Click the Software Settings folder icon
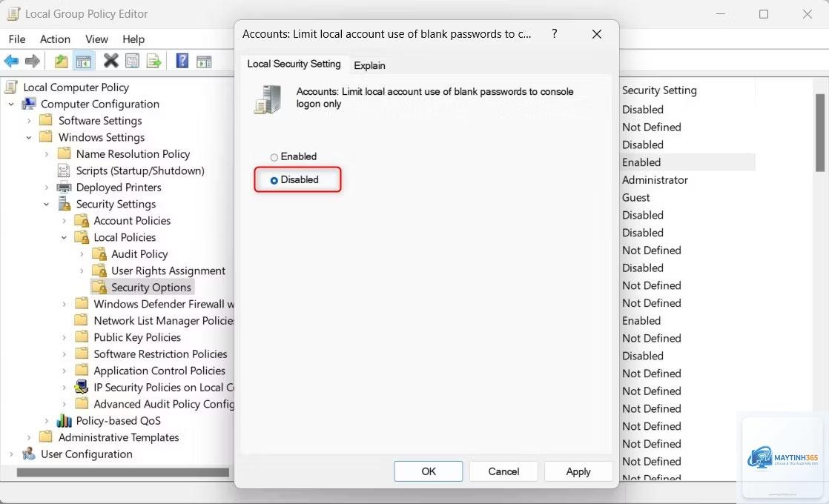 (x=47, y=121)
